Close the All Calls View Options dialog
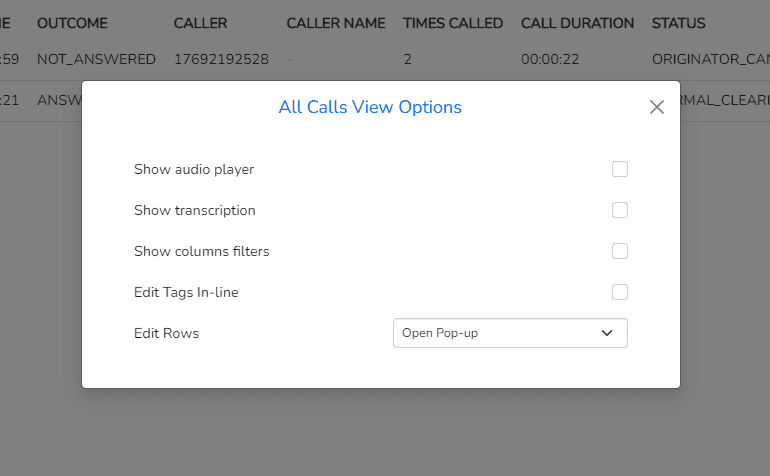The height and width of the screenshot is (476, 770). coord(657,107)
